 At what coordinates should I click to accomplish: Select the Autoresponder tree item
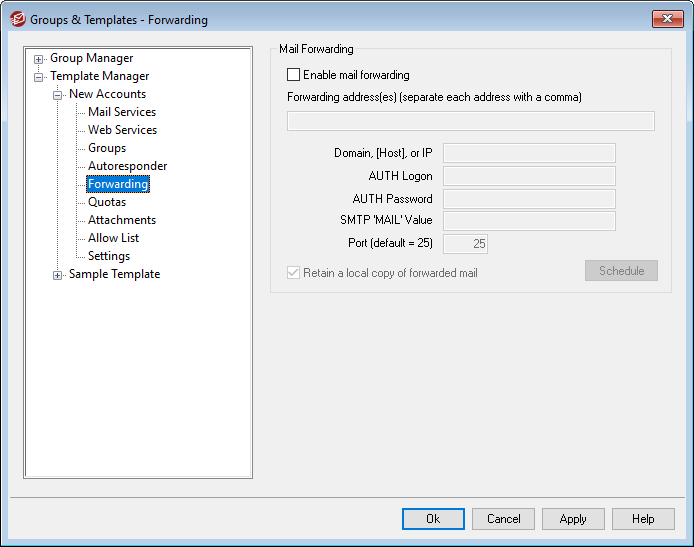tap(127, 166)
